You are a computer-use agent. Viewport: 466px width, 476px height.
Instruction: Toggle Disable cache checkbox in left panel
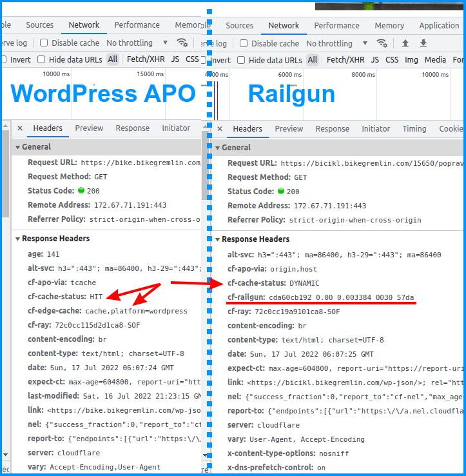(x=44, y=43)
